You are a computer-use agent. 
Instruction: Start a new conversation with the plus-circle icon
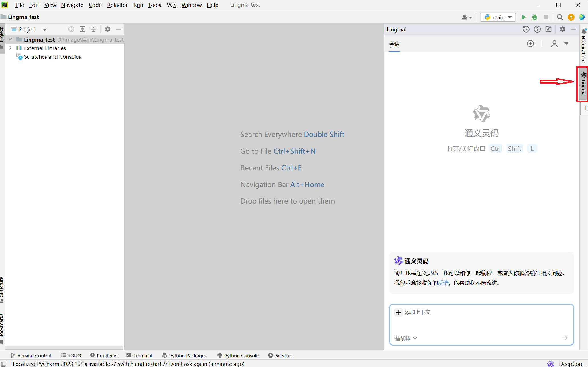click(x=530, y=44)
